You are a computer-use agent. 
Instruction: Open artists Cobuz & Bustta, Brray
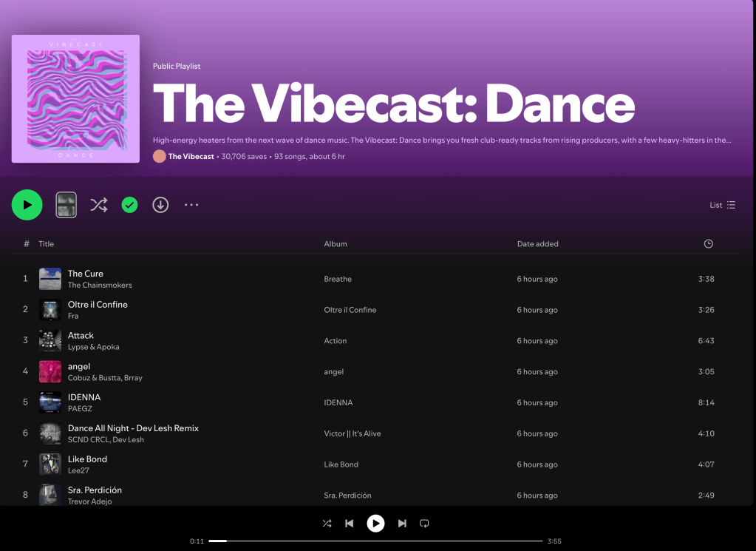click(x=105, y=378)
